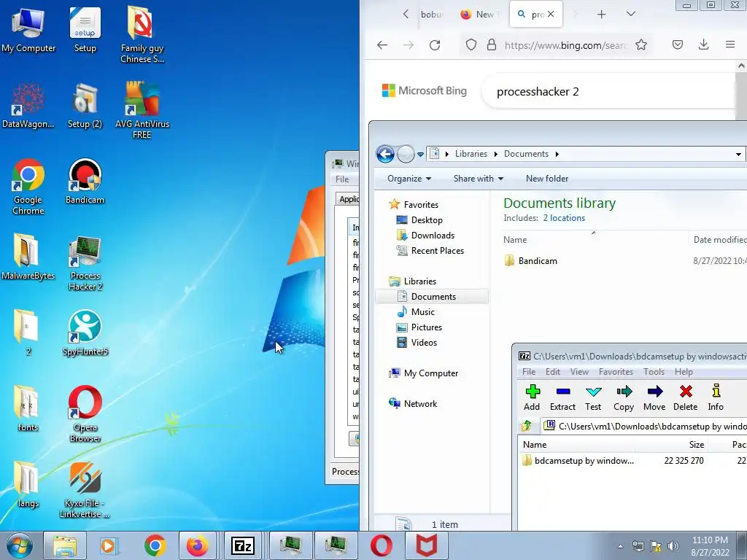Click the volume icon in system tray

click(673, 546)
